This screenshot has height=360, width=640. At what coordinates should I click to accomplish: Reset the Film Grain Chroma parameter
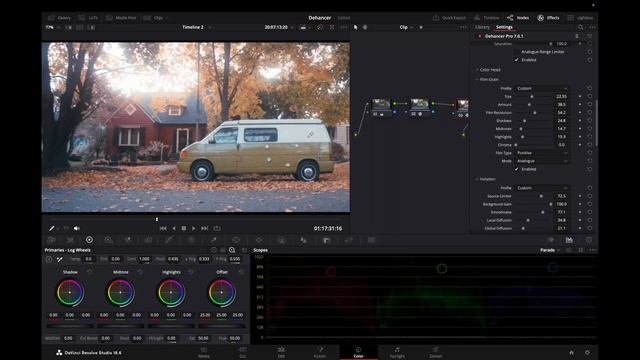(x=590, y=144)
